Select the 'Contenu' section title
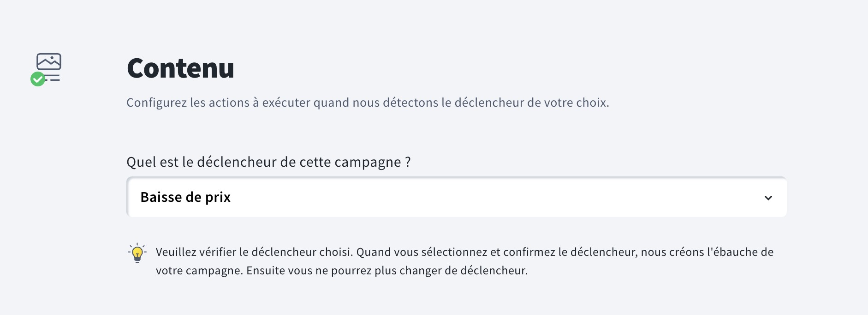868x315 pixels. pos(181,69)
